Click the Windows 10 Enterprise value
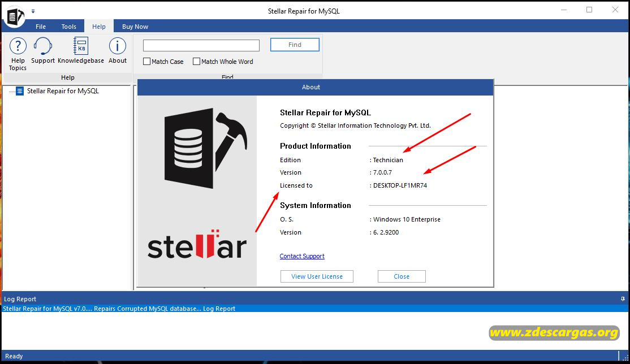 coord(407,219)
